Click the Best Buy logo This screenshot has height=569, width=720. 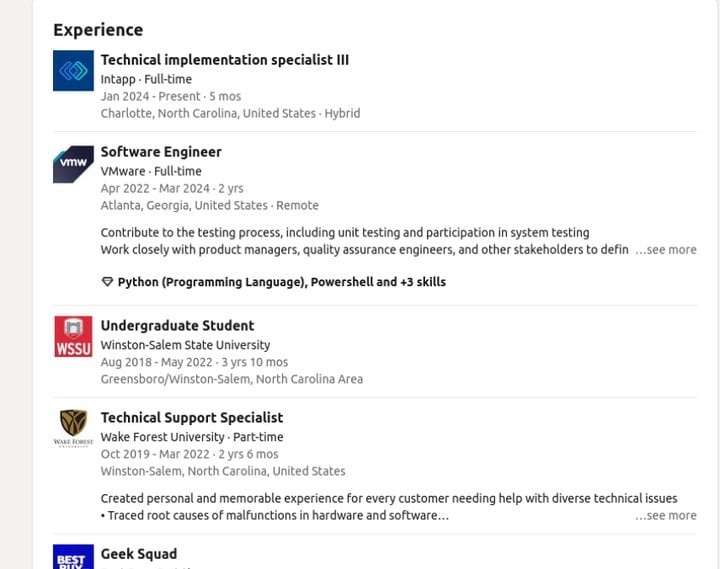73,557
